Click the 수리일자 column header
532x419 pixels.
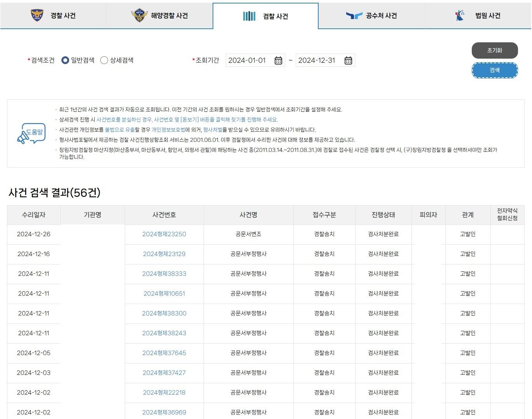pos(34,215)
